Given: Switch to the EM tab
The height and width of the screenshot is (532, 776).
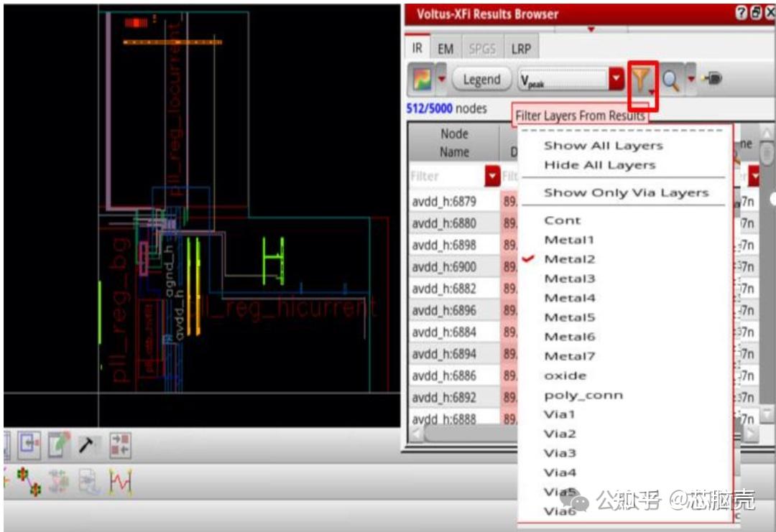Looking at the screenshot, I should [x=445, y=48].
